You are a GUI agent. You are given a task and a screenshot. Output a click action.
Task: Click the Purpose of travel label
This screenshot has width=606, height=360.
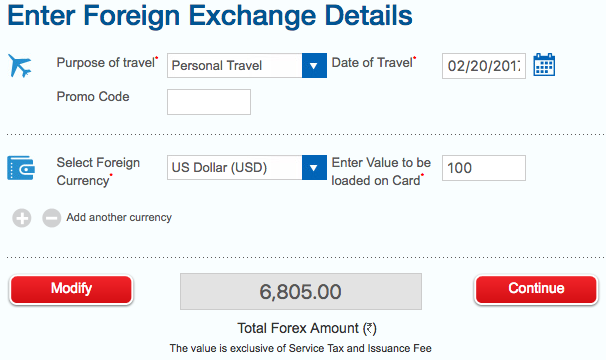(106, 63)
